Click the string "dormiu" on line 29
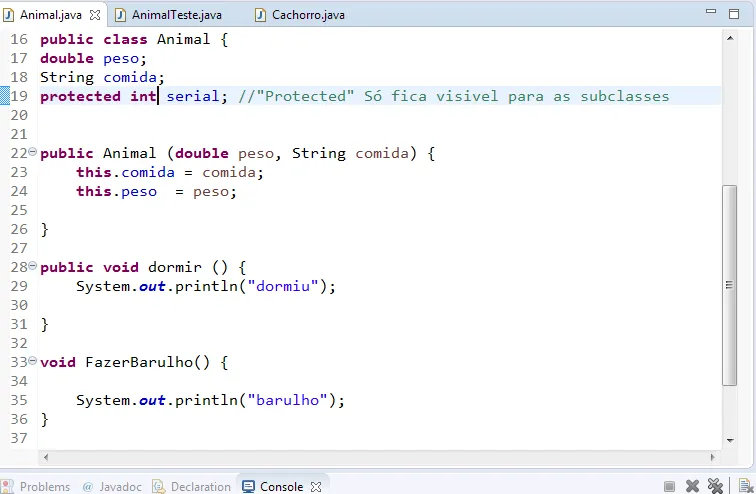This screenshot has width=756, height=494. [283, 286]
